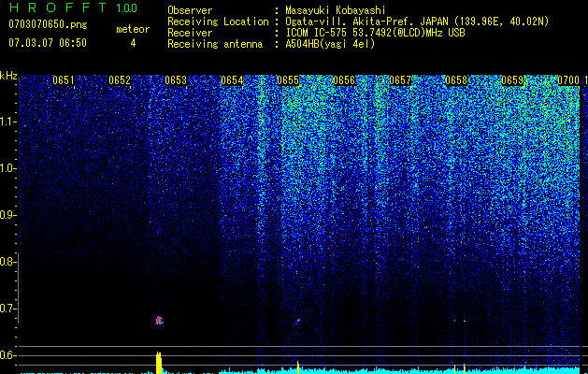Click the Receiving antenna label

pos(215,44)
